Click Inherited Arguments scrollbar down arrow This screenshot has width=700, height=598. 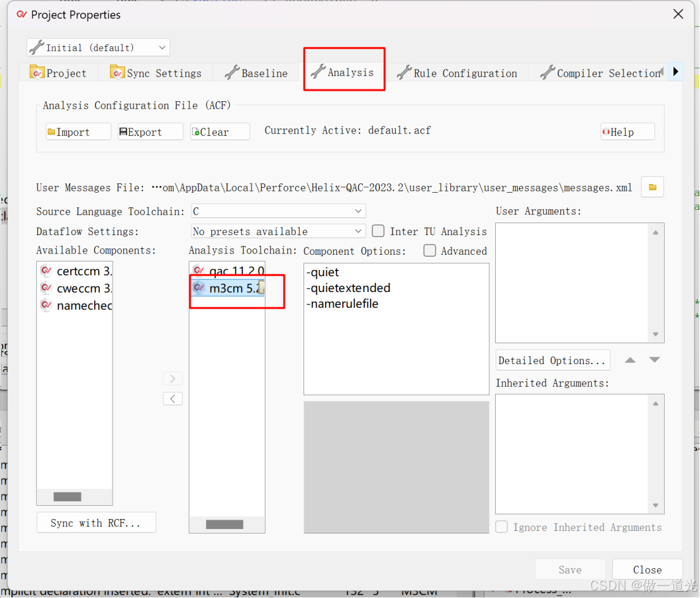(x=655, y=505)
